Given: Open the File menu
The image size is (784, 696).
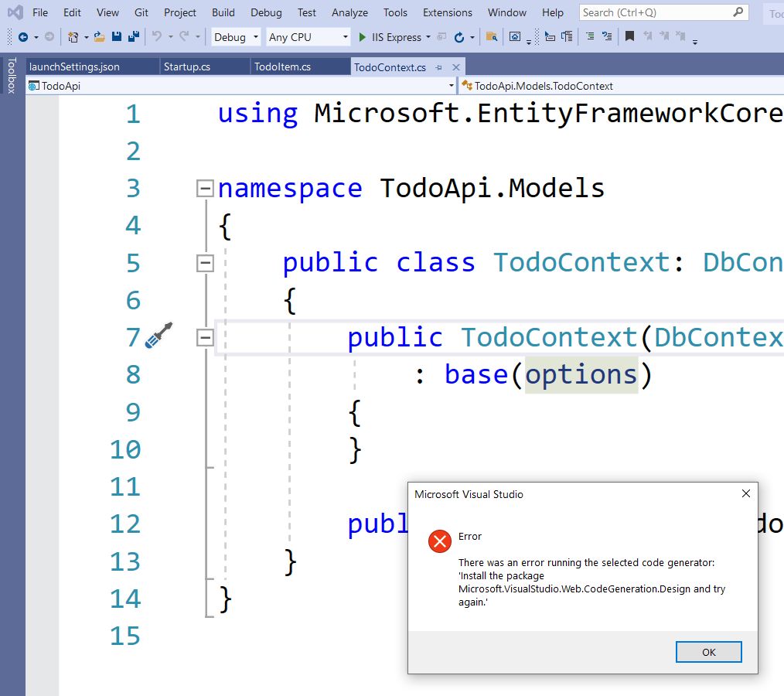Looking at the screenshot, I should 40,12.
